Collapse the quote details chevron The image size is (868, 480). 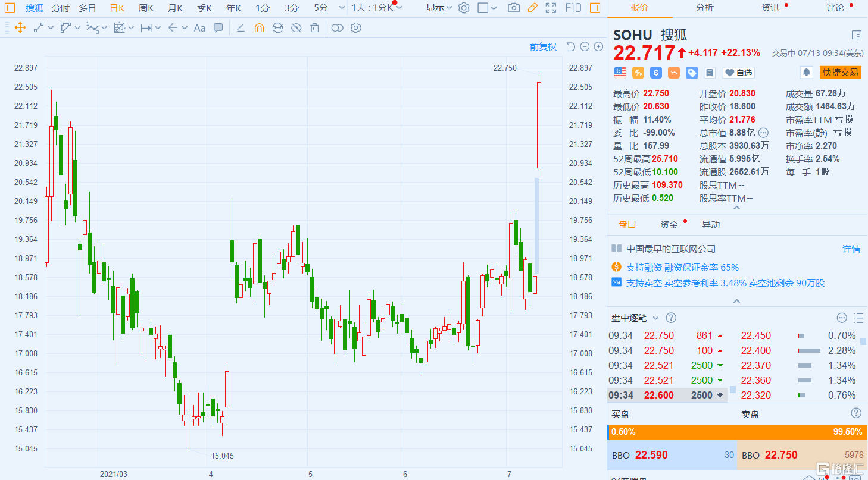(736, 208)
